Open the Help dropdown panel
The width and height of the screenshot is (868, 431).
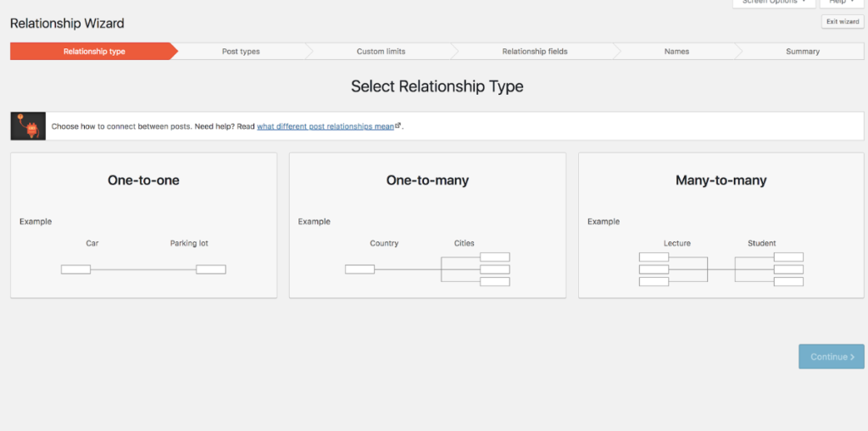click(842, 3)
